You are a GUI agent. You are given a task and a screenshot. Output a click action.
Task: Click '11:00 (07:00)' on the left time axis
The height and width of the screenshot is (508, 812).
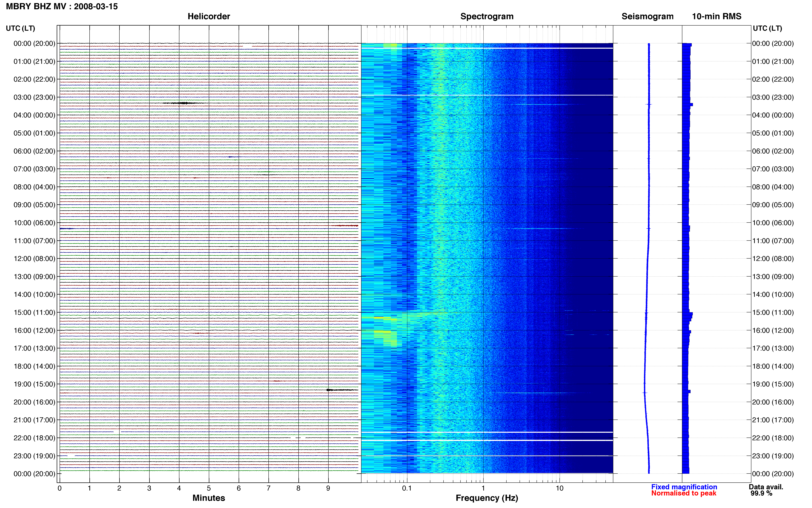[34, 241]
